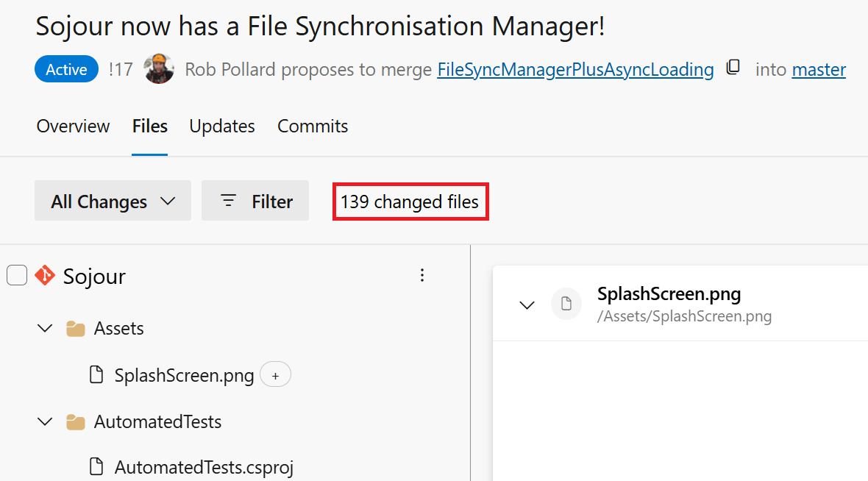Screen dimensions: 868x481
Task: Click the Filter button
Action: (x=255, y=201)
